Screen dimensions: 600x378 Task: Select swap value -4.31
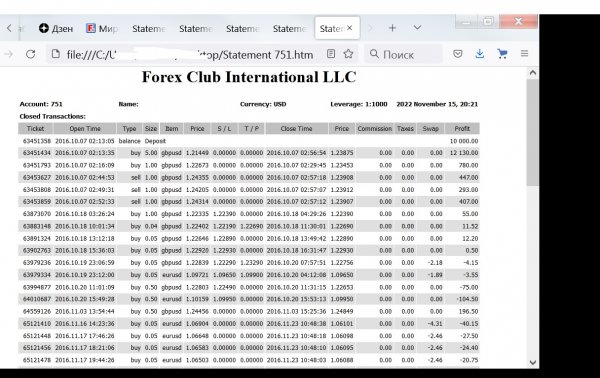pos(435,324)
